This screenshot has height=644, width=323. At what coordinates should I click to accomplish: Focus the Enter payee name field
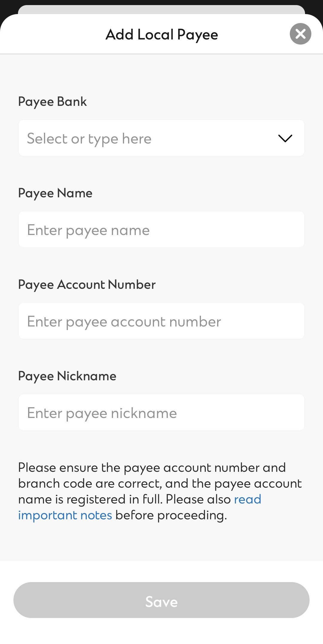tap(161, 230)
